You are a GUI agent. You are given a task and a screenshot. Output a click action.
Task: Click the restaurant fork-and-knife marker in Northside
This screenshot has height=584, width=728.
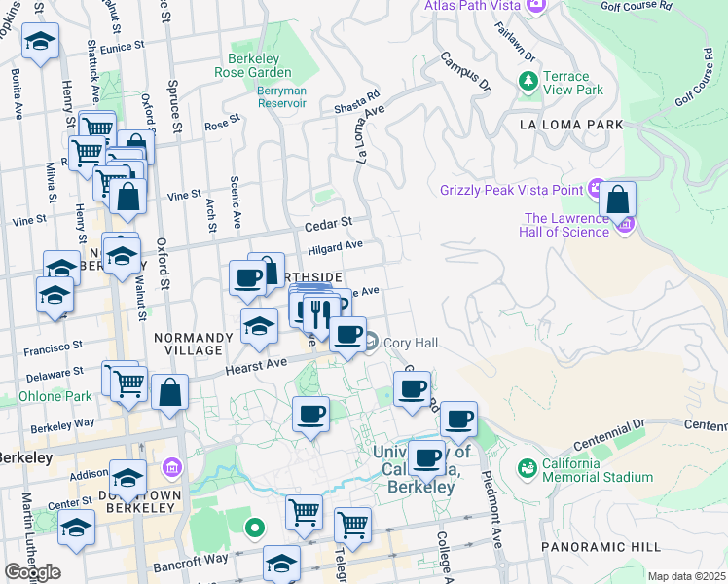321,312
